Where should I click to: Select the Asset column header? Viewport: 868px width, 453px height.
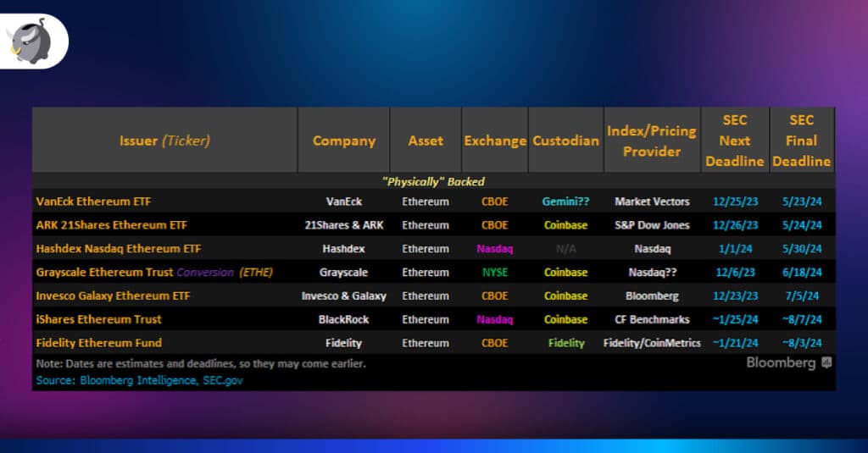coord(426,141)
